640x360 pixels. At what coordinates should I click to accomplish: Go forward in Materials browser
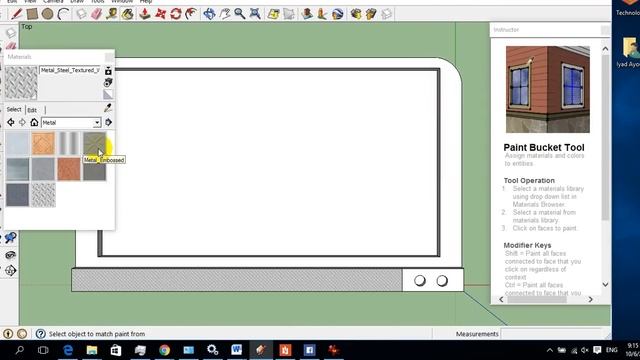click(x=22, y=122)
